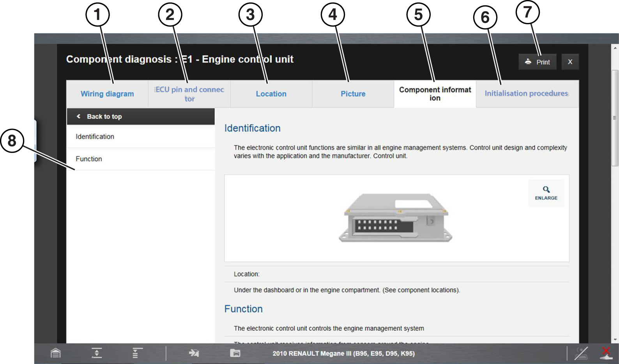Jump to Identification section in sidebar

pos(95,137)
